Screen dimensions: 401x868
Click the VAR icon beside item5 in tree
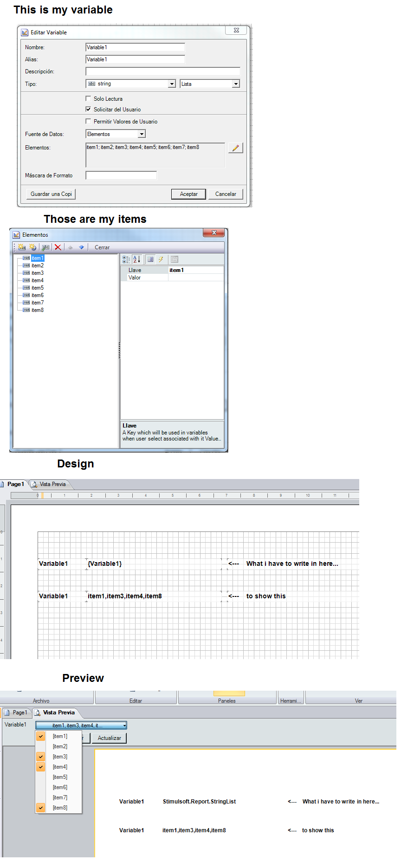point(26,288)
